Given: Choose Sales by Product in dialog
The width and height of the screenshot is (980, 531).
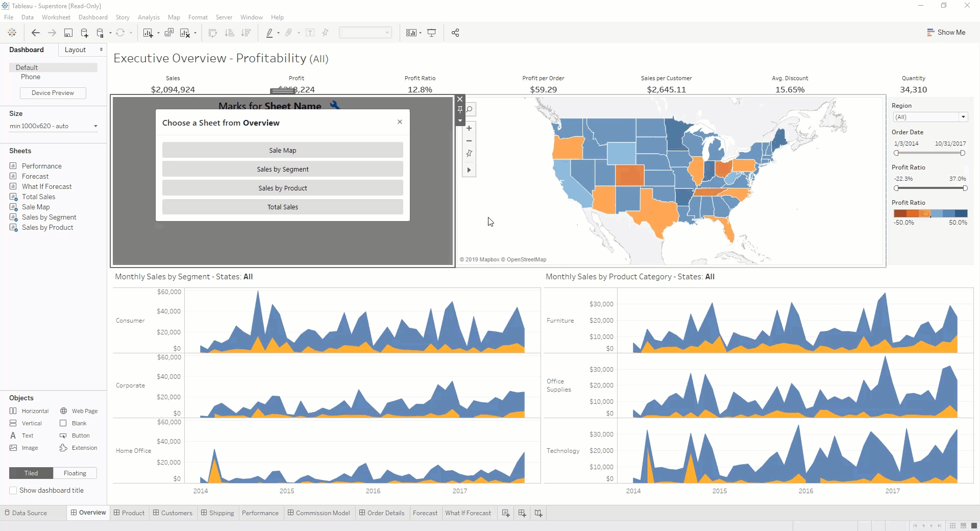Looking at the screenshot, I should pos(283,188).
